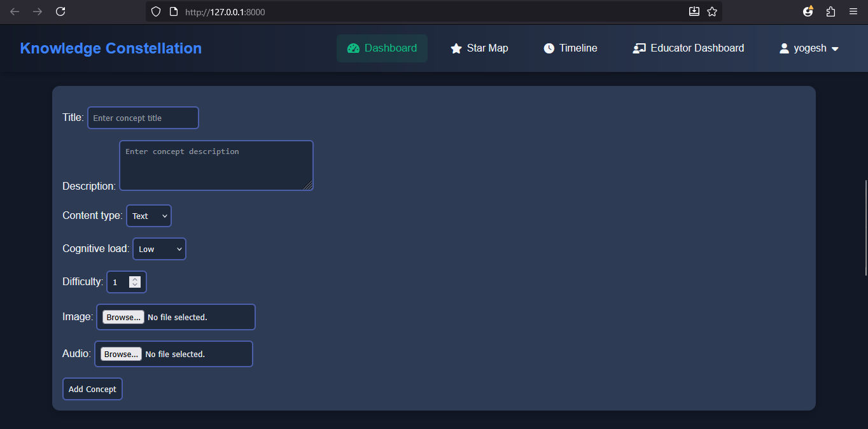Screen dimensions: 868x429
Task: Open the Timeline nav item
Action: point(570,48)
